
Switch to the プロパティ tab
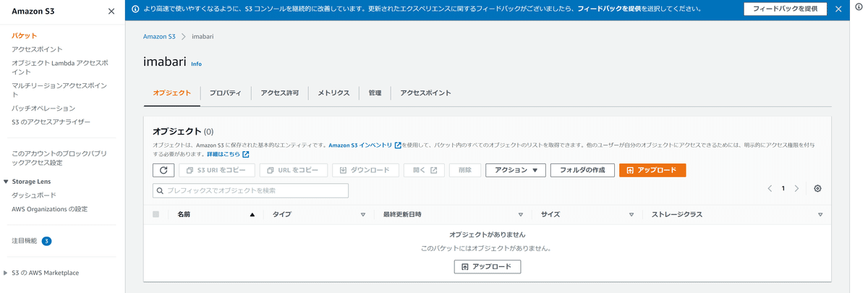coord(226,93)
